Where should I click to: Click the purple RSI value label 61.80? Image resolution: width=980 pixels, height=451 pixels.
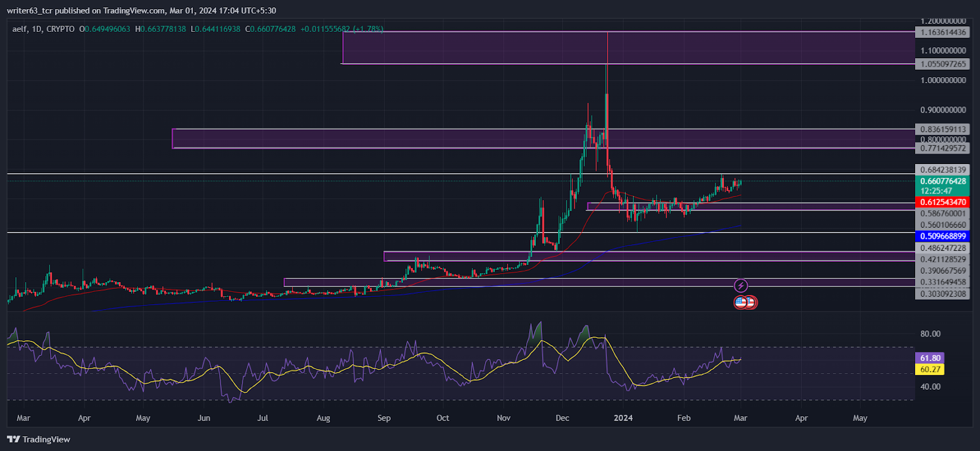[x=930, y=358]
